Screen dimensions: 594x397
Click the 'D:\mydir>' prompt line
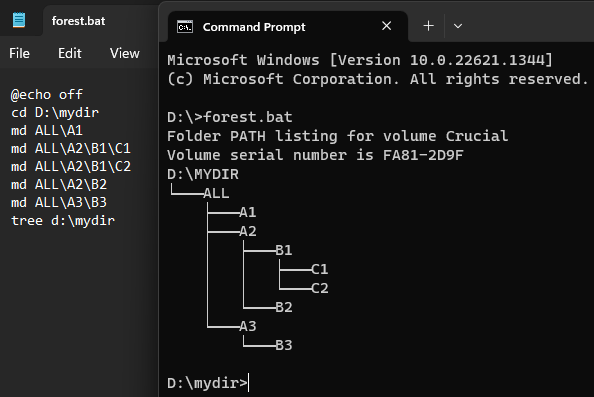(x=208, y=383)
